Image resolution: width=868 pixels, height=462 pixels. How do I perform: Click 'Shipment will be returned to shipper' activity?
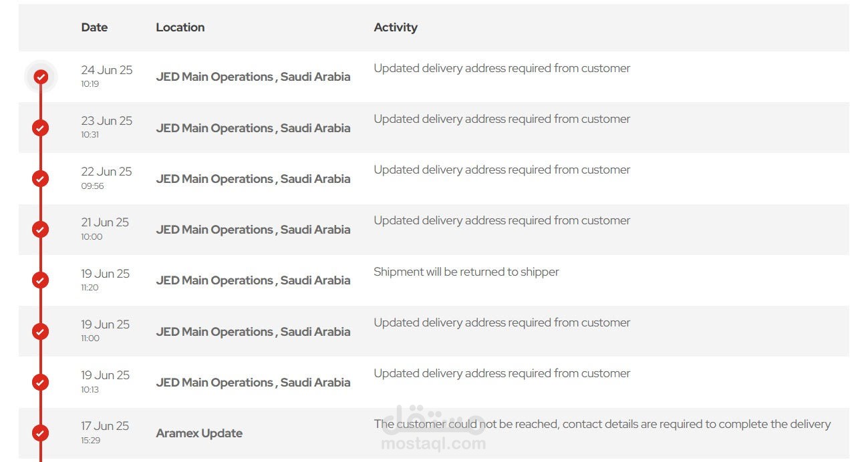coord(466,272)
